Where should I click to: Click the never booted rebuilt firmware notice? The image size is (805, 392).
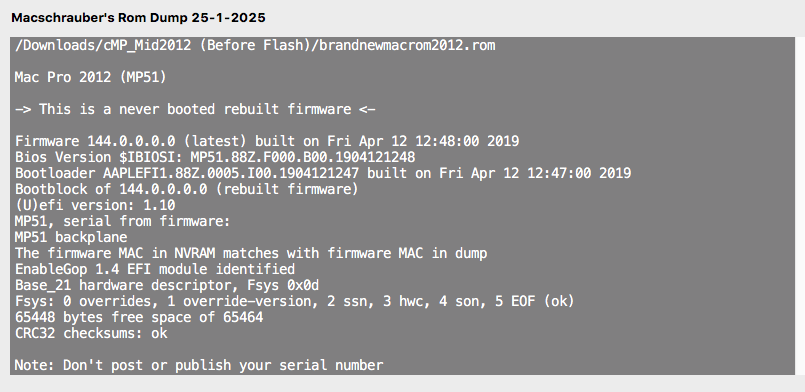[195, 109]
